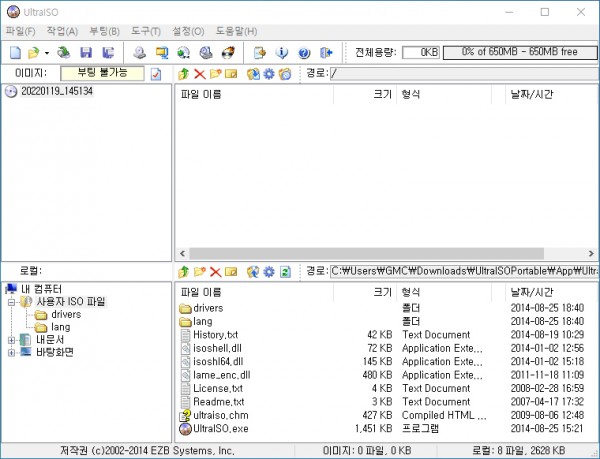Screen dimensions: 600x459
Task: Click the 부팅 불가능 boot status field
Action: tap(102, 73)
